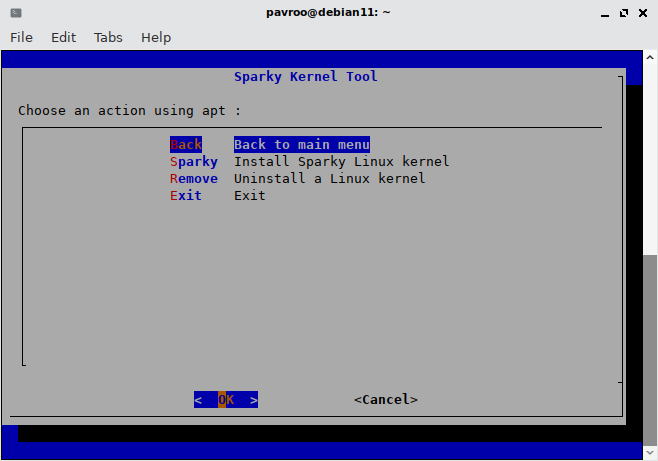The height and width of the screenshot is (461, 658).
Task: Select the red-initial Exit tag
Action: coord(186,196)
